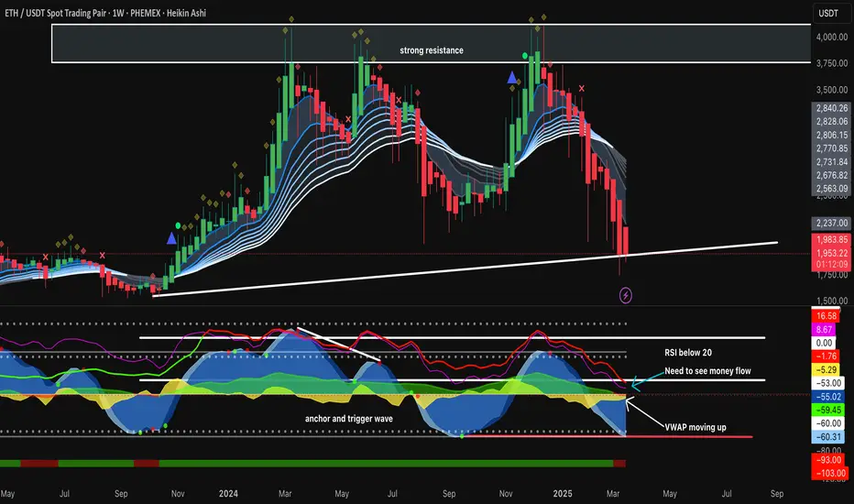Click the 0.00 indicator scale label
This screenshot has width=854, height=504.
point(824,344)
